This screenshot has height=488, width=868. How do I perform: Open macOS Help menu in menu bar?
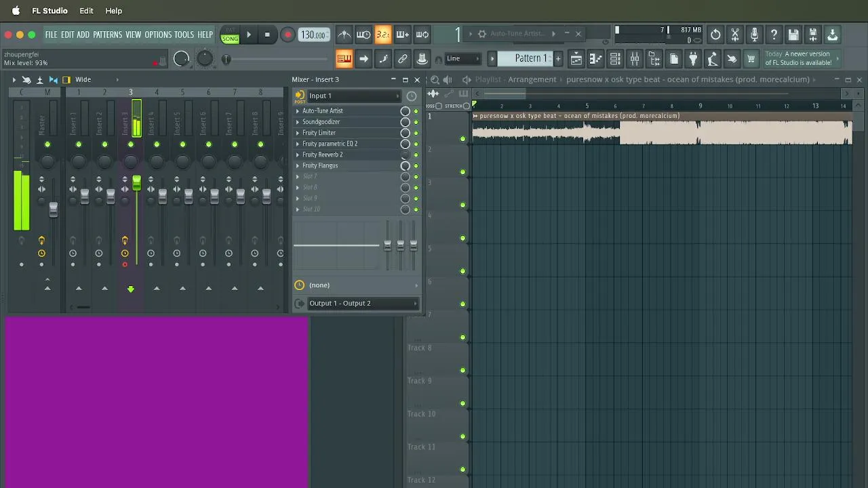click(114, 11)
